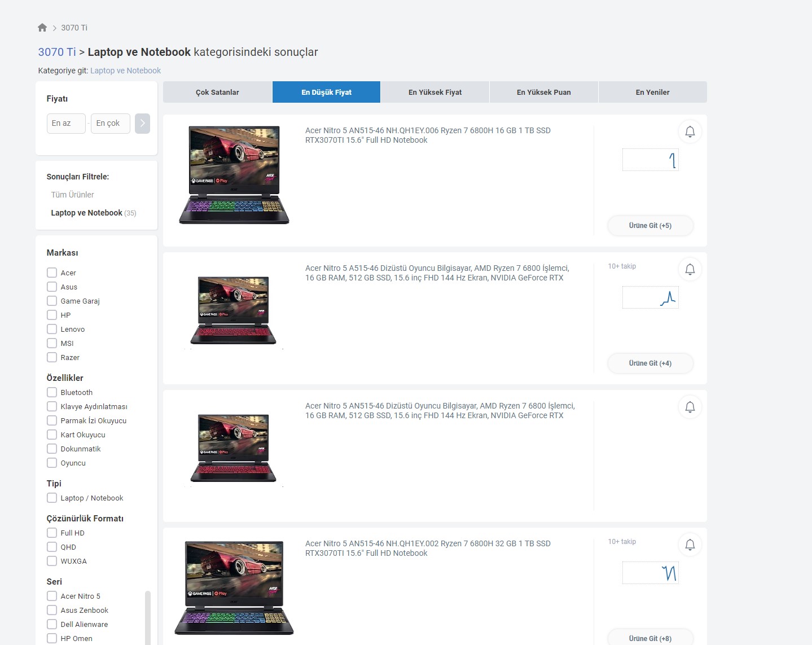Viewport: 812px width, 645px height.
Task: Click Ürüne Git (+5) button
Action: coord(650,226)
